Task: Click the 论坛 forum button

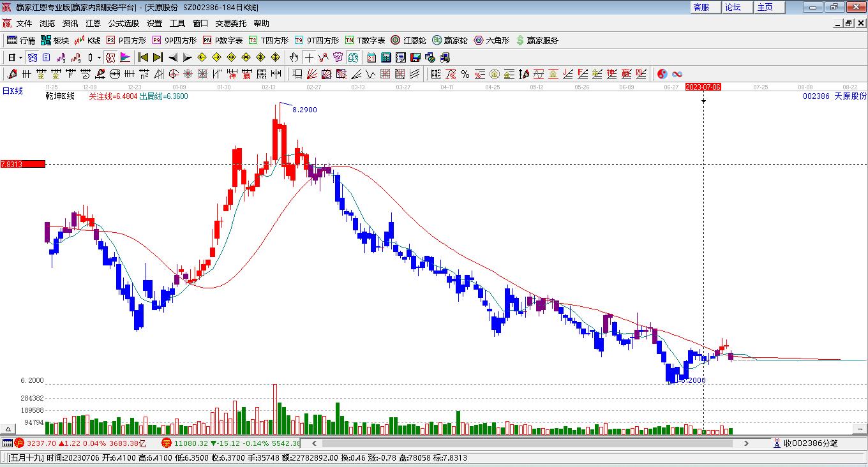Action: click(737, 7)
